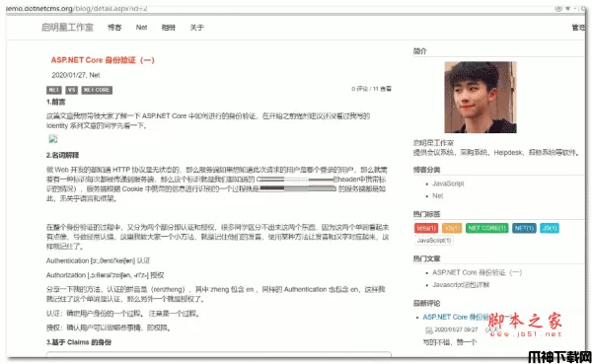Viewport: 592px width, 364px height.
Task: Click the bookmark star icon in address bar
Action: [x=567, y=8]
